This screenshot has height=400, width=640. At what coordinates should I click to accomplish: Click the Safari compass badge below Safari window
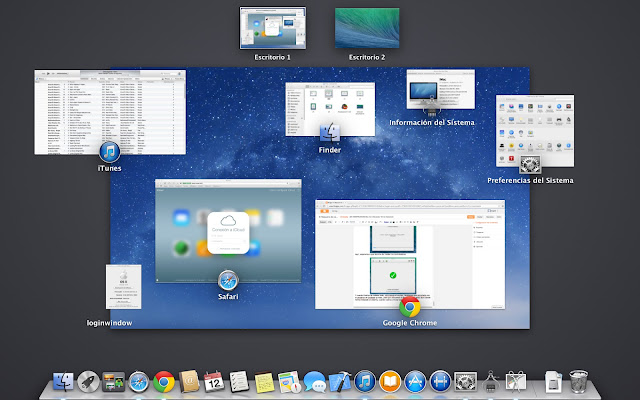click(228, 280)
